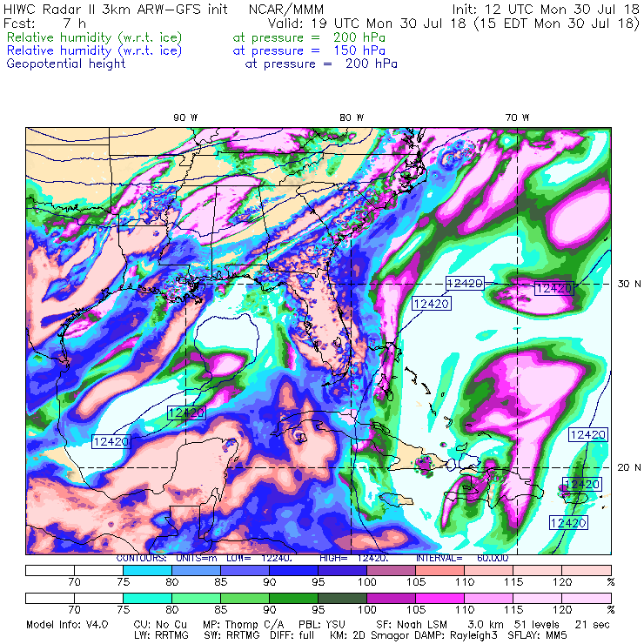This screenshot has width=644, height=644.
Task: Click the 'LW: RRTMG' model setting
Action: [x=161, y=635]
